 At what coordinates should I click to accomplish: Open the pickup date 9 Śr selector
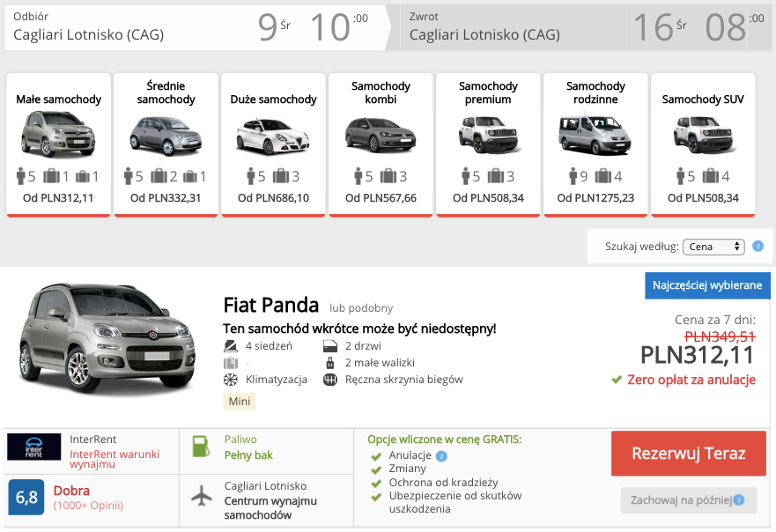click(274, 26)
